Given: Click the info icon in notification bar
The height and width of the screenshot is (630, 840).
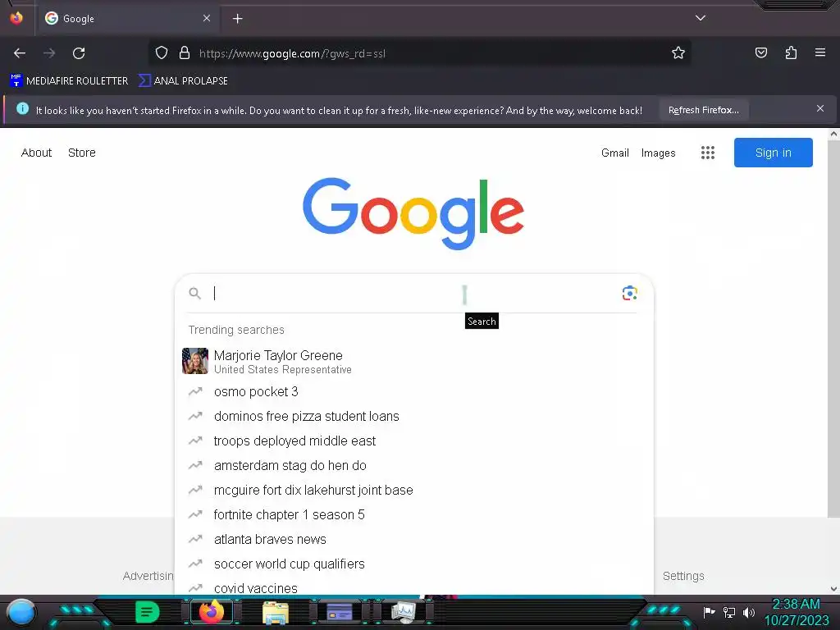Looking at the screenshot, I should [x=22, y=109].
